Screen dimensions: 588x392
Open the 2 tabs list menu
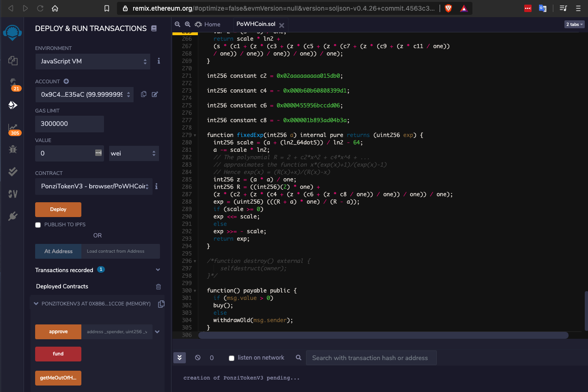(x=574, y=25)
